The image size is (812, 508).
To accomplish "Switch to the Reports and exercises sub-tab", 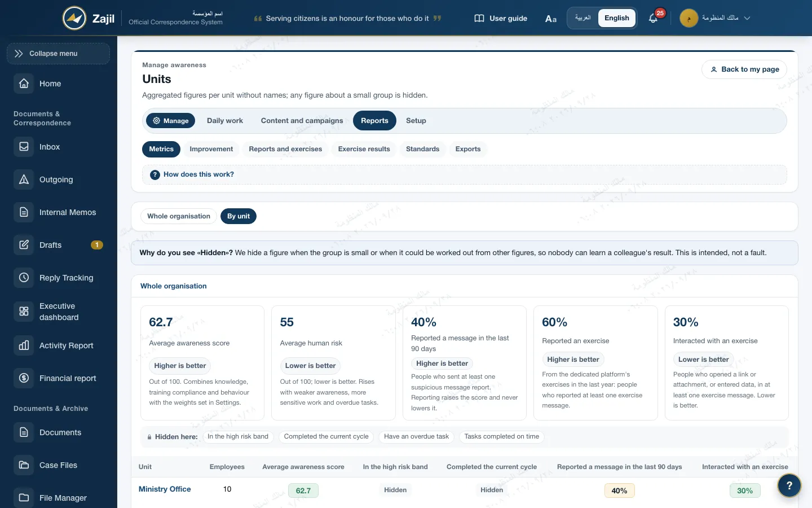I will point(285,149).
